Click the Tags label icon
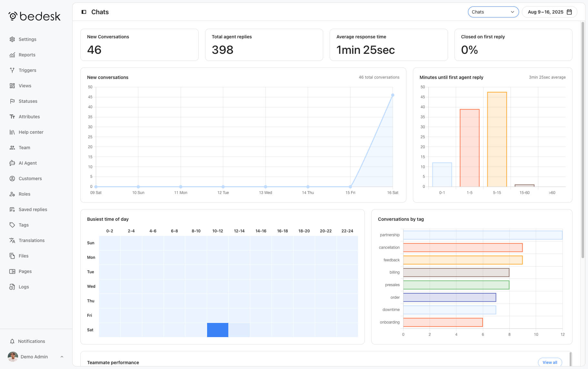 pos(12,225)
